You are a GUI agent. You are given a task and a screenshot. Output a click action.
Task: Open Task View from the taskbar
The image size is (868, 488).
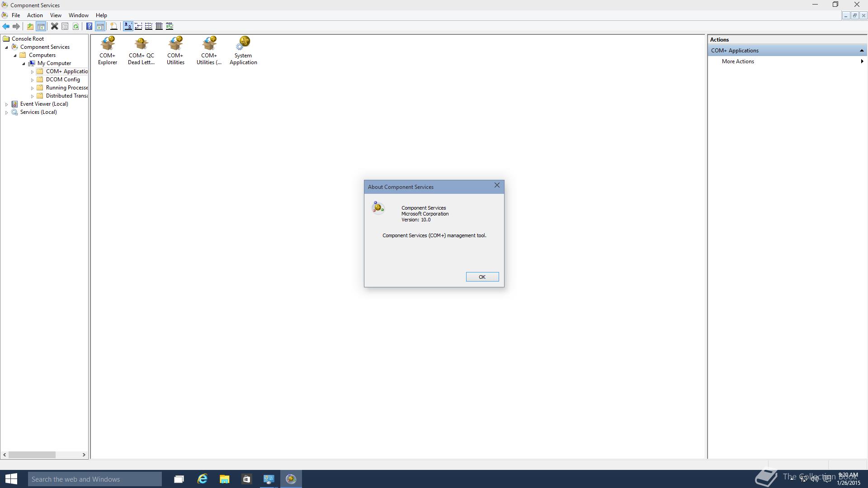179,479
